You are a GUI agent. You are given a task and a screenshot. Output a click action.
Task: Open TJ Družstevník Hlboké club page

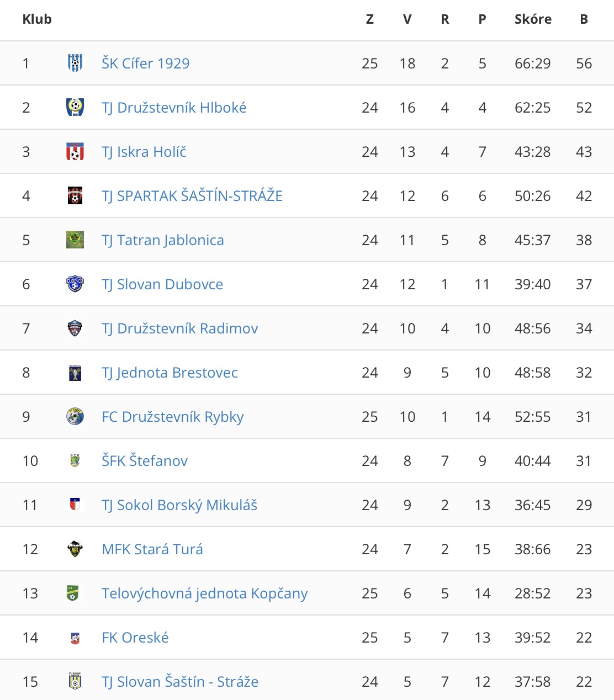174,108
